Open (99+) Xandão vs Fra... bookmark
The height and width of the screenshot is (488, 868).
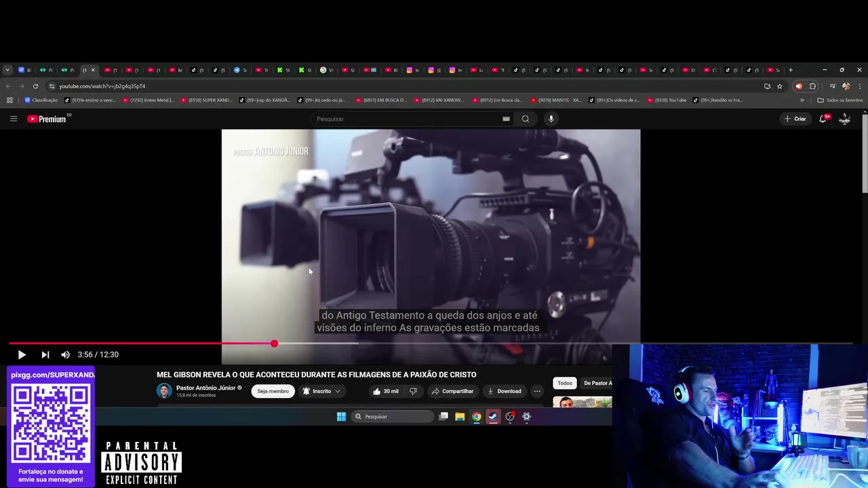pyautogui.click(x=717, y=100)
